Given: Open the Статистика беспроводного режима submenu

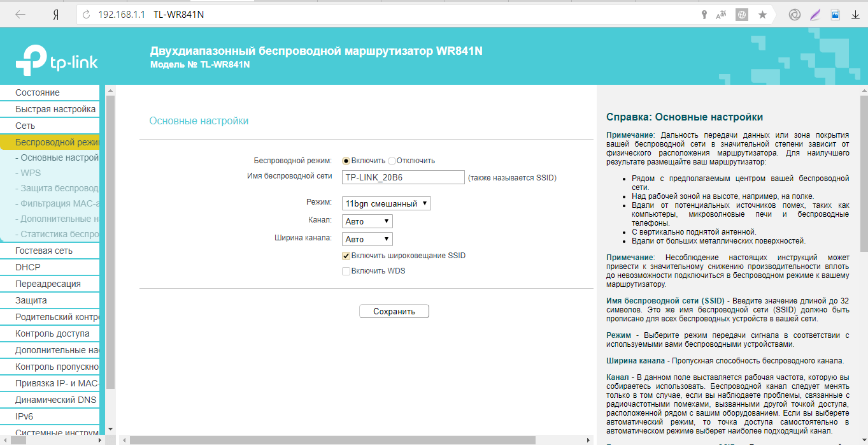Looking at the screenshot, I should [x=50, y=234].
